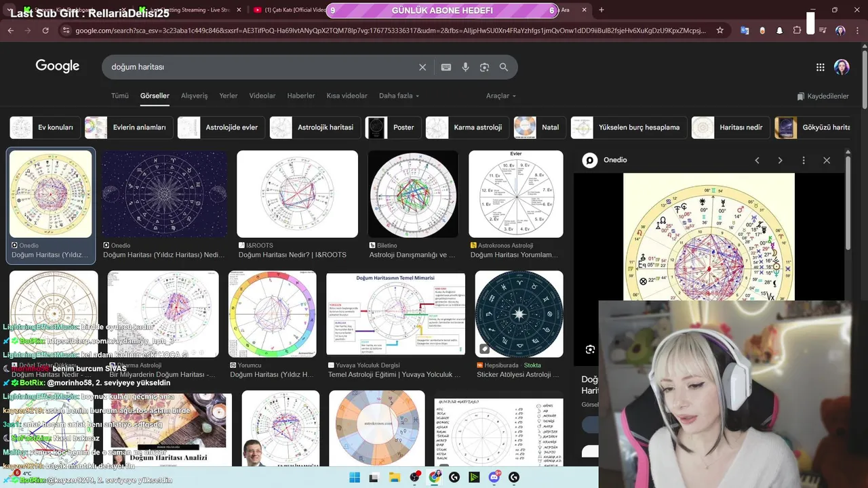
Task: Open Doğum Haritası Nedir? I&ROOTS link
Action: tap(292, 255)
